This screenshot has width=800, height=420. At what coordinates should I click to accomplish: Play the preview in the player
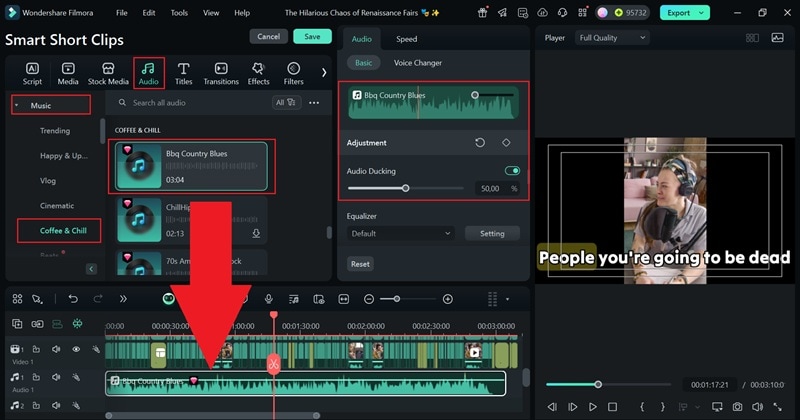pos(592,407)
